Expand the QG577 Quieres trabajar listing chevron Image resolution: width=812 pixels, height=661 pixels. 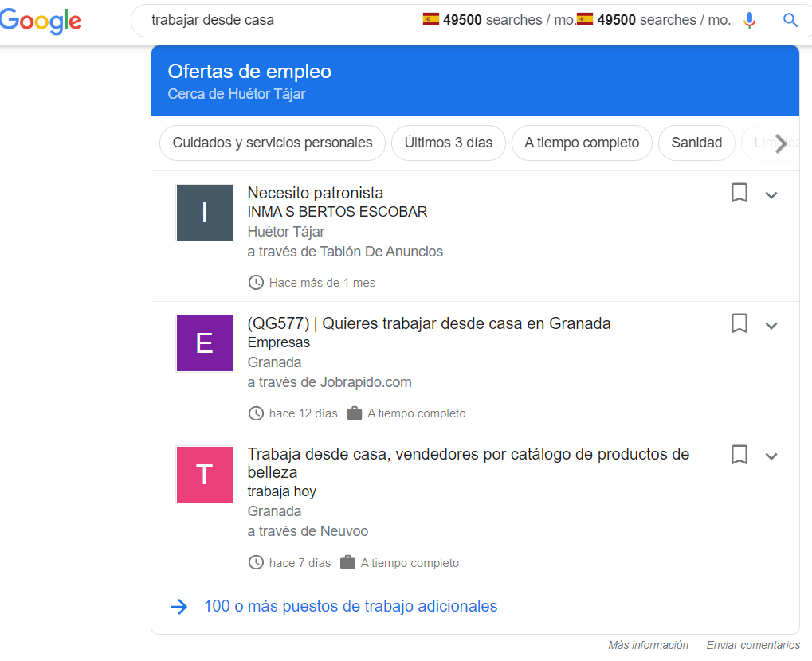click(771, 326)
